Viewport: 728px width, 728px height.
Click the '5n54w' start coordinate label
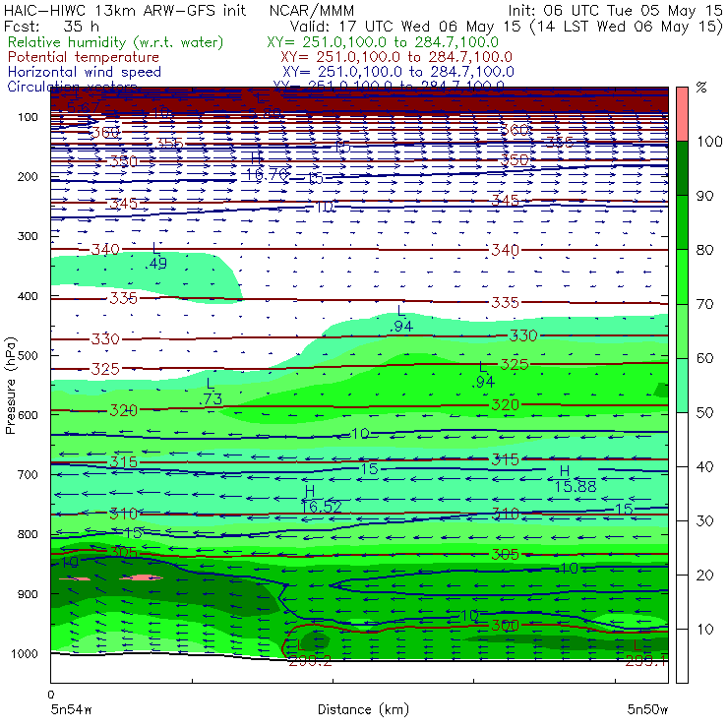(72, 709)
